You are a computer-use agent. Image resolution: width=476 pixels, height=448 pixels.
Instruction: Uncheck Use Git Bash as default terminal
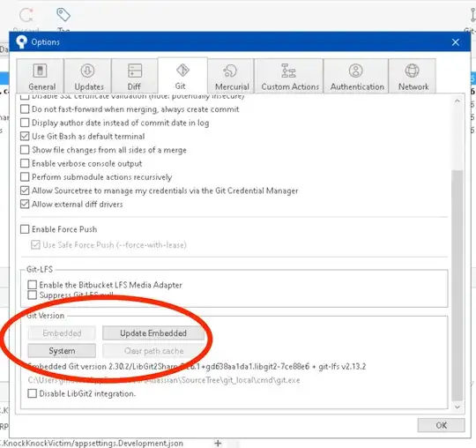point(25,136)
